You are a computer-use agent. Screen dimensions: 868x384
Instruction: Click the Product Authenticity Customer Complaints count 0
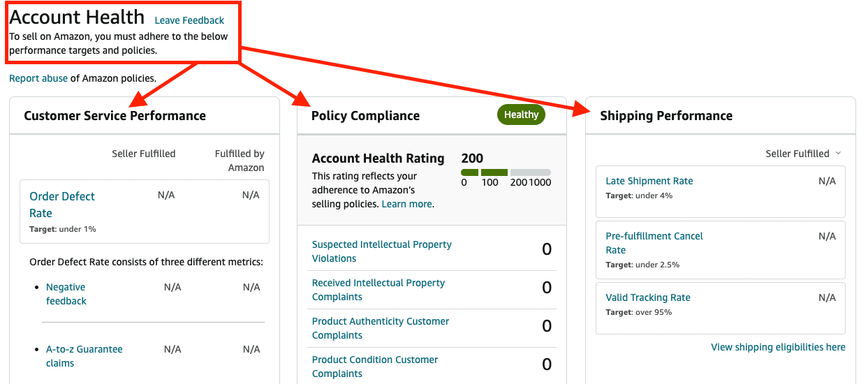[547, 326]
